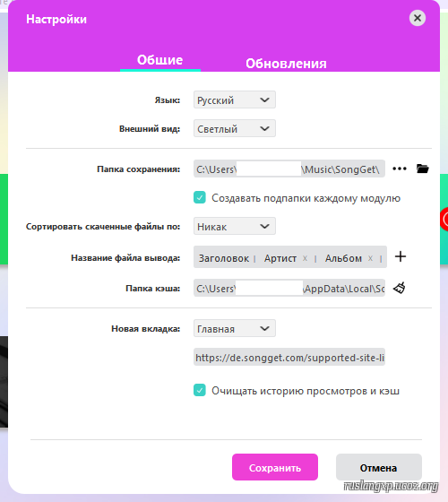The height and width of the screenshot is (502, 448).
Task: Open the Язык dropdown showing Русский
Action: point(235,100)
